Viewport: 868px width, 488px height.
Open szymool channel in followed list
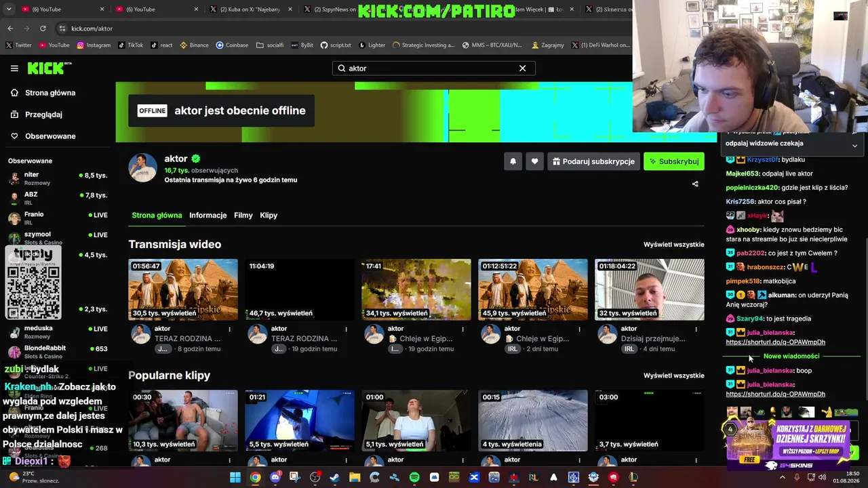click(x=58, y=238)
